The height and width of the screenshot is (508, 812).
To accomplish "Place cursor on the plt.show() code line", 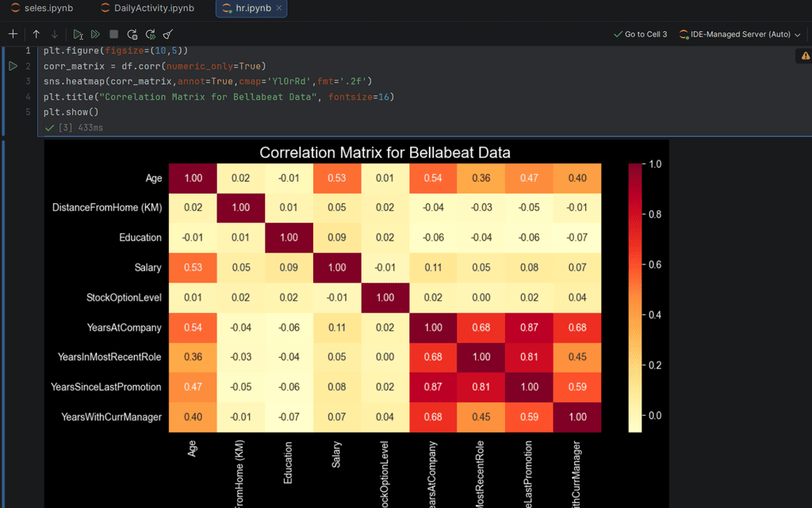I will tap(71, 112).
